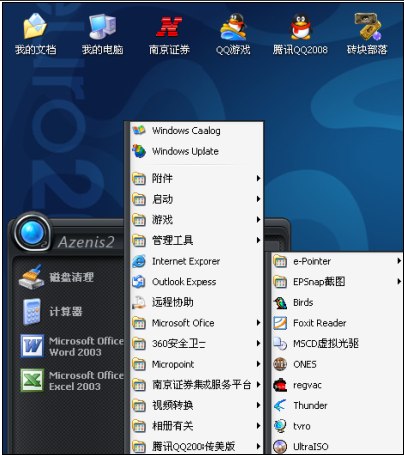Expand the 管理工具 submenu arrow

tap(258, 240)
